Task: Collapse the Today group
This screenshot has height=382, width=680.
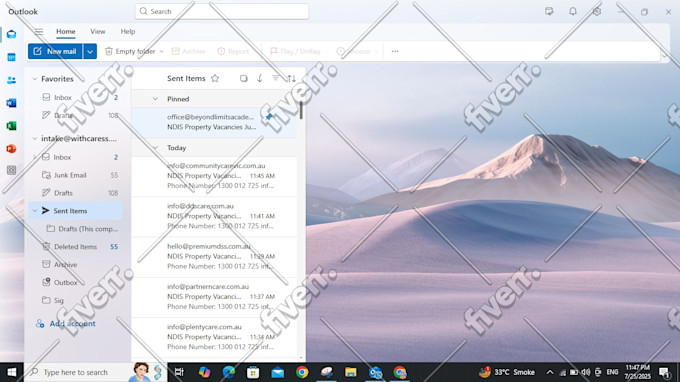Action: [155, 148]
